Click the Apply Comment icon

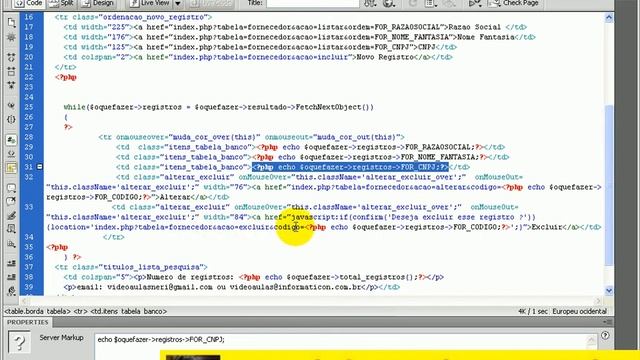coord(11,188)
